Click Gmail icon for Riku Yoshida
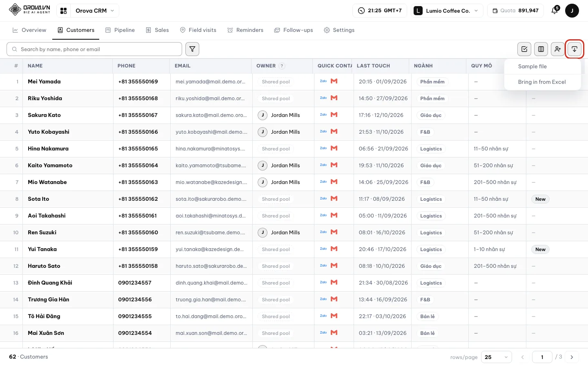 pos(334,98)
